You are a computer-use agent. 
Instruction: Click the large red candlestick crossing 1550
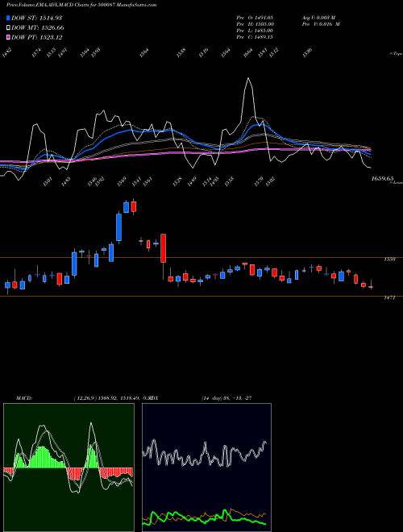point(163,248)
